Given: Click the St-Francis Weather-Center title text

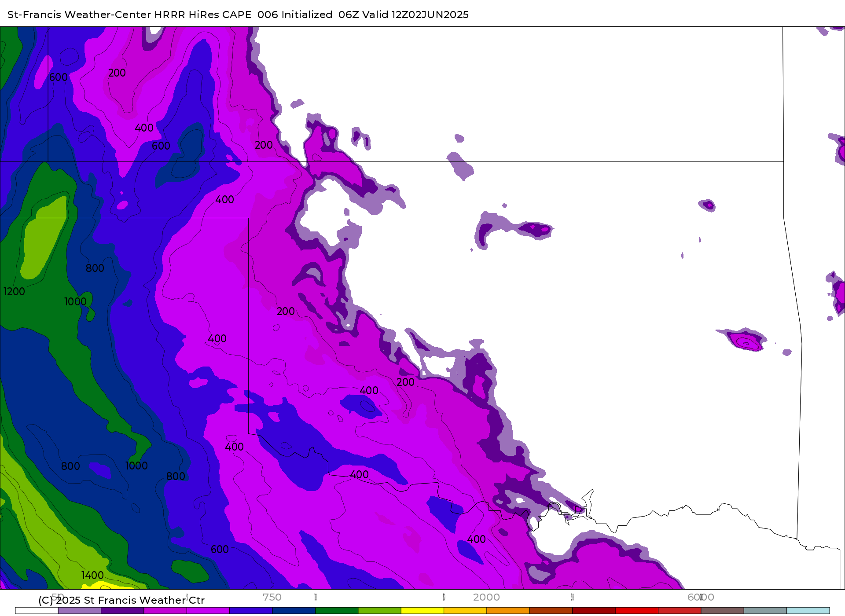Looking at the screenshot, I should tap(79, 15).
